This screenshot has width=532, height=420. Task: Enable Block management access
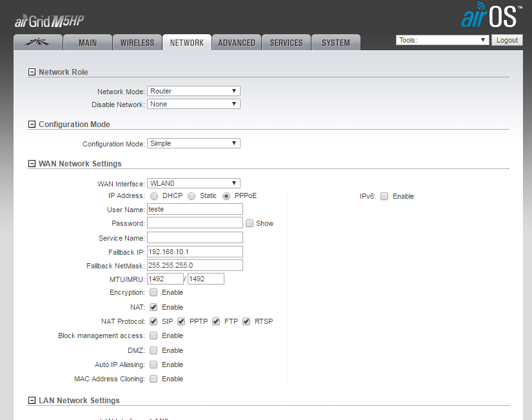(153, 335)
